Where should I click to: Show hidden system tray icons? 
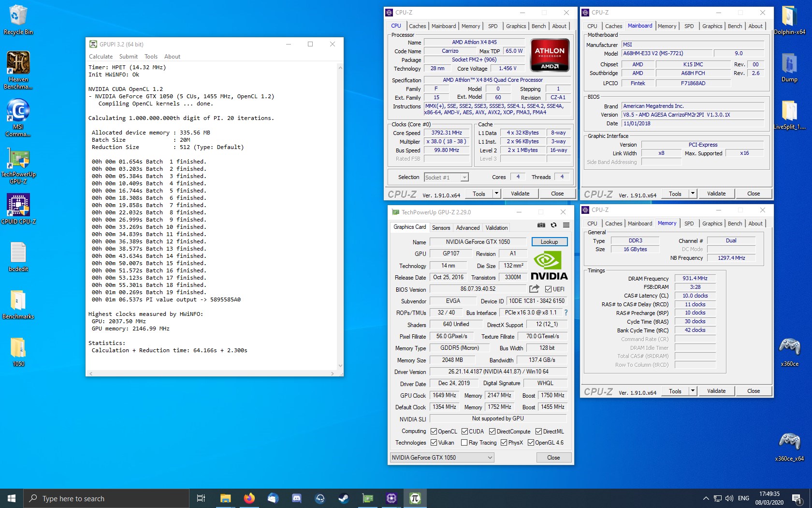pos(706,498)
